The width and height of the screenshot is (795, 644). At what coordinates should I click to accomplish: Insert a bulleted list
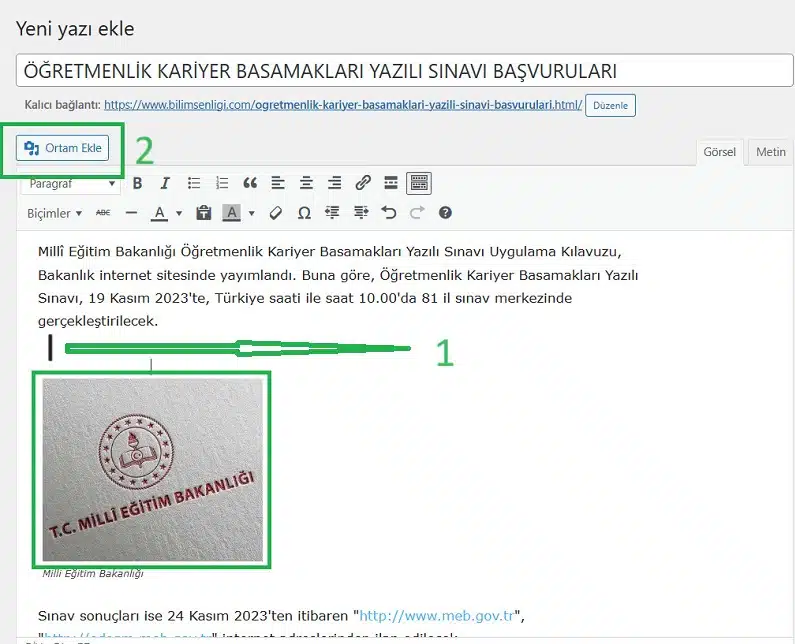[194, 183]
